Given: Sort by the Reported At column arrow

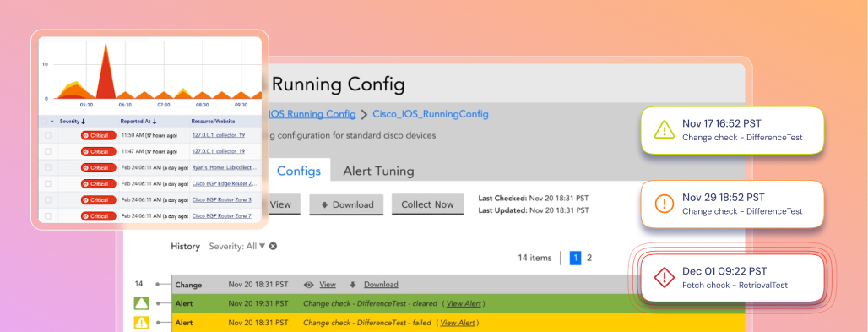Looking at the screenshot, I should [155, 122].
